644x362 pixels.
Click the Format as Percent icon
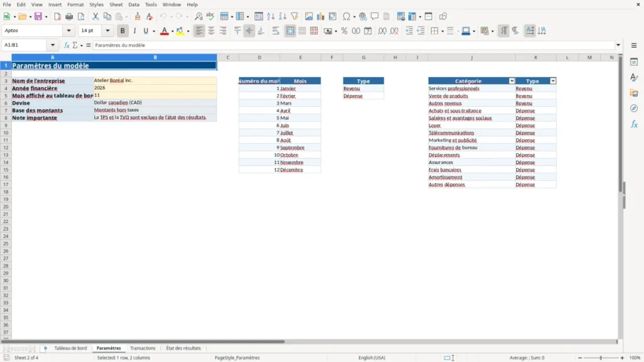[x=344, y=31]
